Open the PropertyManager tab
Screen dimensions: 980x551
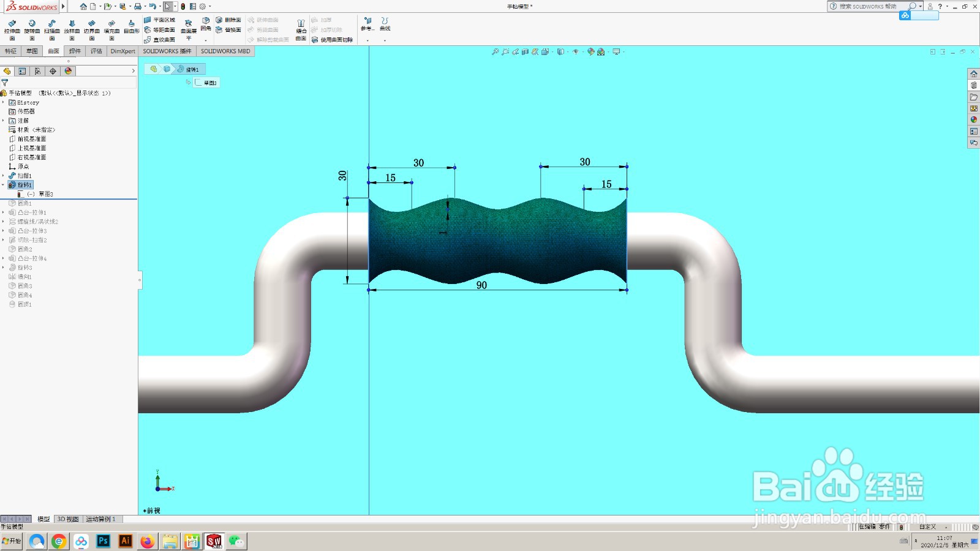click(x=23, y=71)
